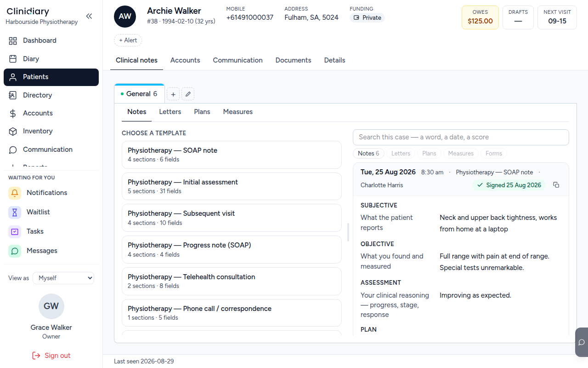Select Patients in the sidebar
This screenshot has height=368, width=588.
point(51,77)
